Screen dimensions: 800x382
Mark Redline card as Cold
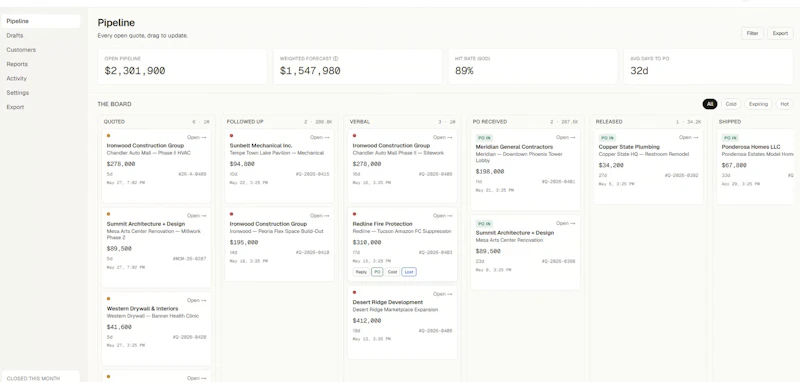tap(392, 272)
